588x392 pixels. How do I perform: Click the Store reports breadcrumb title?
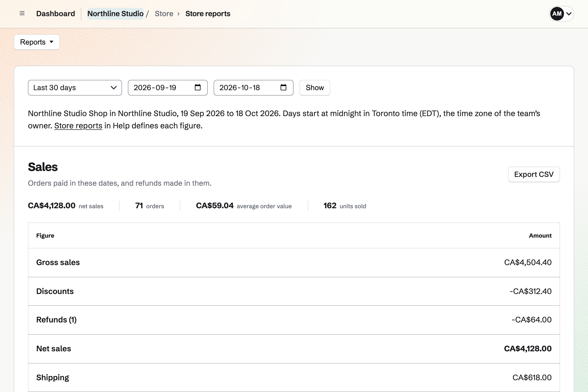click(x=208, y=13)
